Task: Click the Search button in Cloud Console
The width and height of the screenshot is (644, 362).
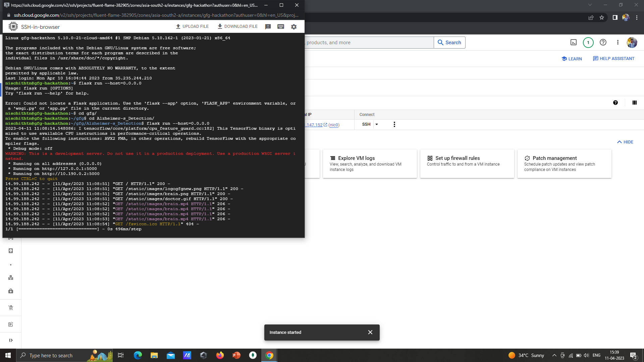Action: [x=449, y=43]
